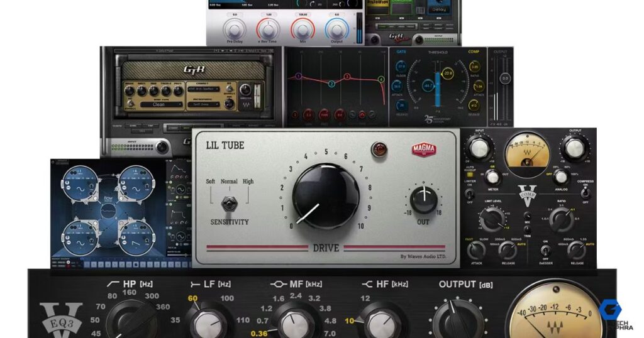The image size is (644, 338).
Task: Adjust the gate RELEASE knob
Action: click(x=401, y=106)
